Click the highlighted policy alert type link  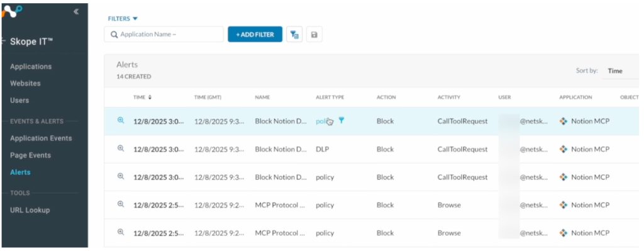coord(324,121)
